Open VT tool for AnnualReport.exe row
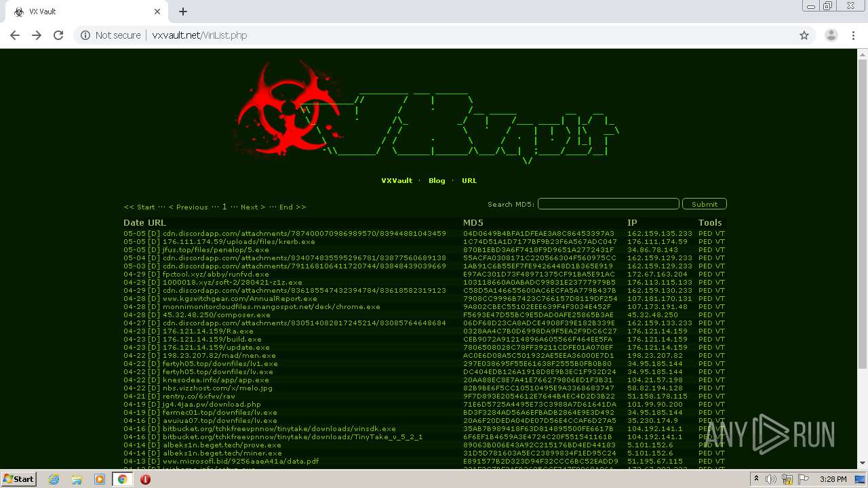This screenshot has height=488, width=868. [720, 299]
